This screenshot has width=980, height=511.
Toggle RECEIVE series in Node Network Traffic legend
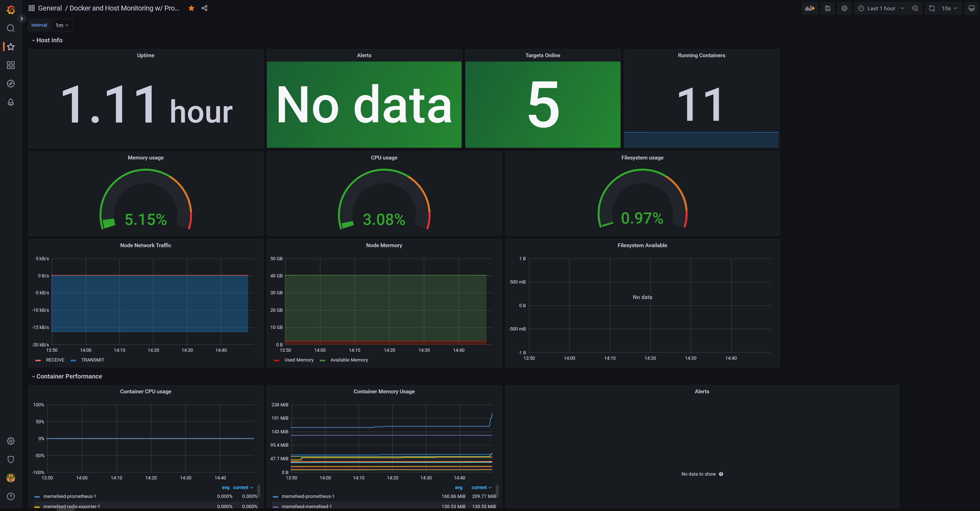(x=55, y=360)
